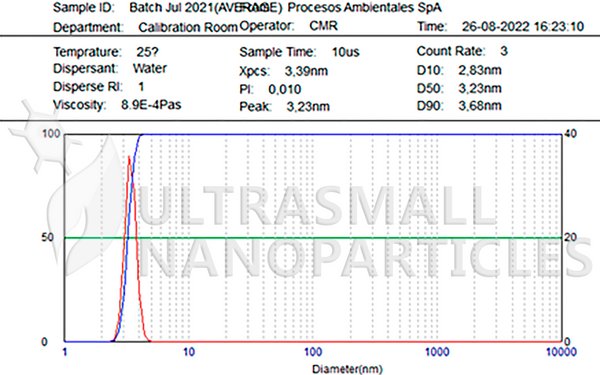The height and width of the screenshot is (375, 600).
Task: Click the x-axis tick label '10000'
Action: tap(561, 352)
